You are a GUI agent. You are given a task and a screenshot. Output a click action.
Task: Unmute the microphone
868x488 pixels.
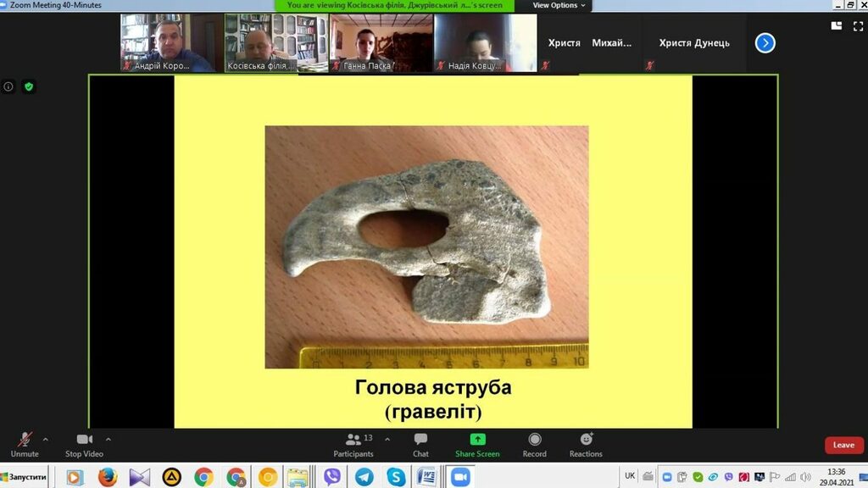(x=25, y=444)
